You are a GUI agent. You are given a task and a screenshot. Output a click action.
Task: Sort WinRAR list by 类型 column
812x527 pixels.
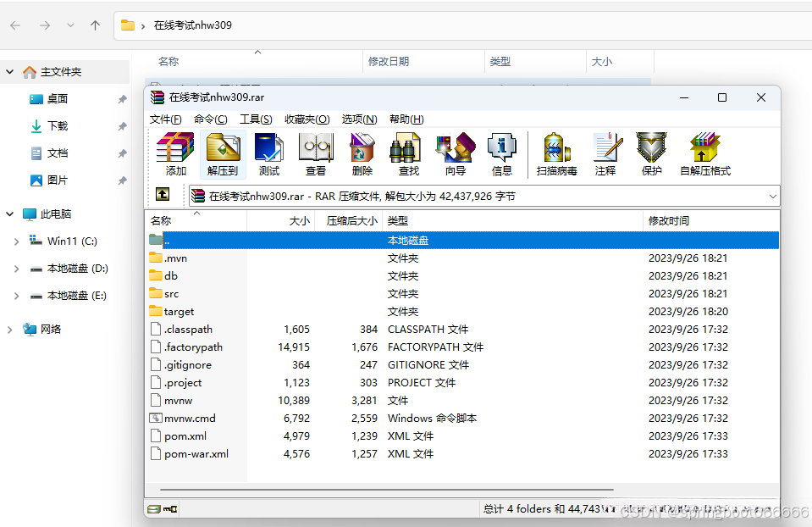click(x=512, y=221)
